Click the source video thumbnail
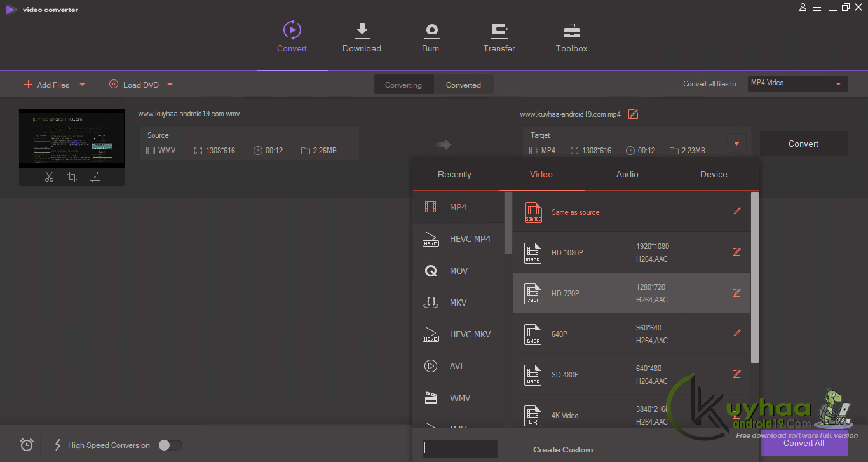The width and height of the screenshot is (868, 462). [x=72, y=138]
